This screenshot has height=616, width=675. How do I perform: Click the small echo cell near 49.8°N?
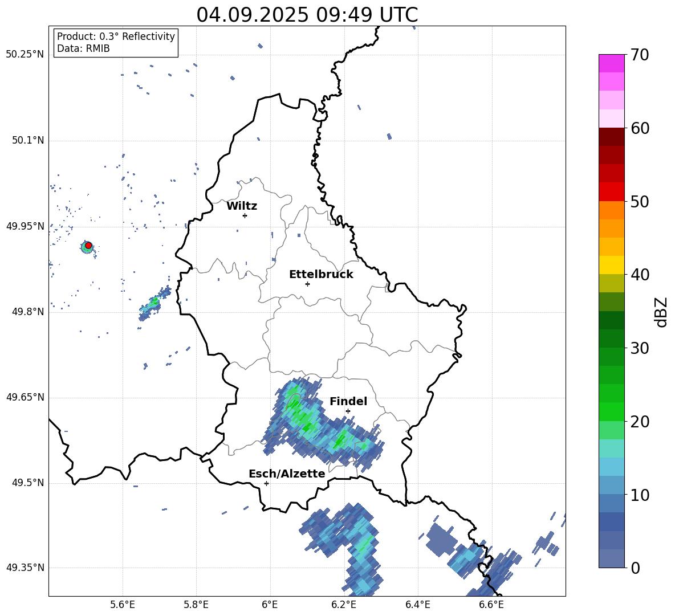[154, 303]
